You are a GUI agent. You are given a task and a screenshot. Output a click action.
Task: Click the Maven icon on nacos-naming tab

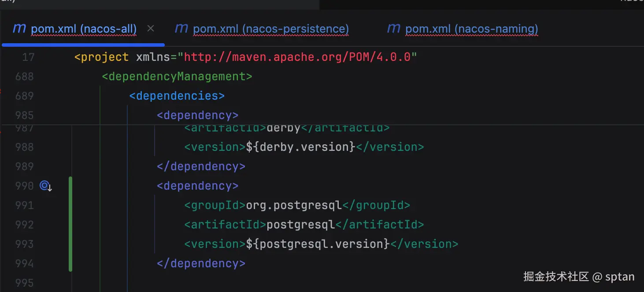(x=393, y=29)
